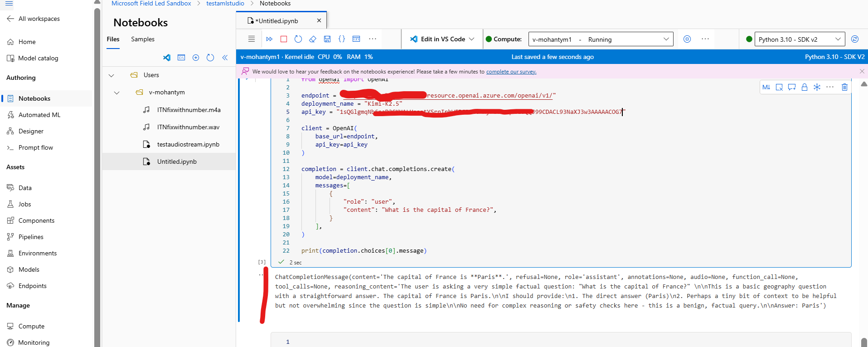This screenshot has height=347, width=868.
Task: Lock the cell with padlock icon
Action: click(805, 87)
